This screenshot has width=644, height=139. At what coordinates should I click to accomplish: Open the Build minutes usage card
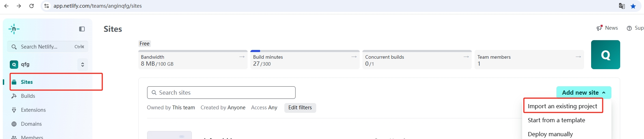tap(305, 60)
